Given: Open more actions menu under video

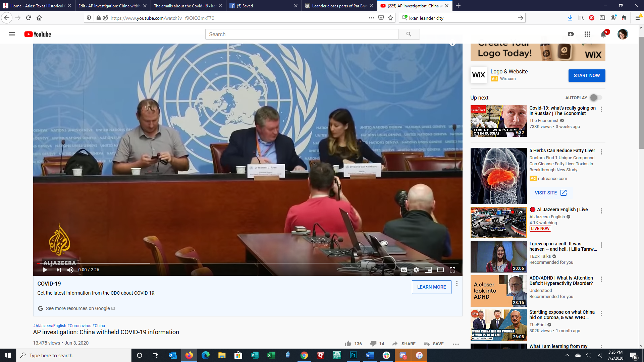Looking at the screenshot, I should (455, 344).
